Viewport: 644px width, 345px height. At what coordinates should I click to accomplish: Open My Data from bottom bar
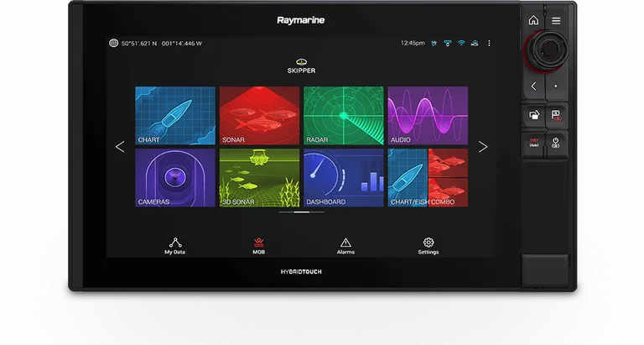pyautogui.click(x=174, y=245)
